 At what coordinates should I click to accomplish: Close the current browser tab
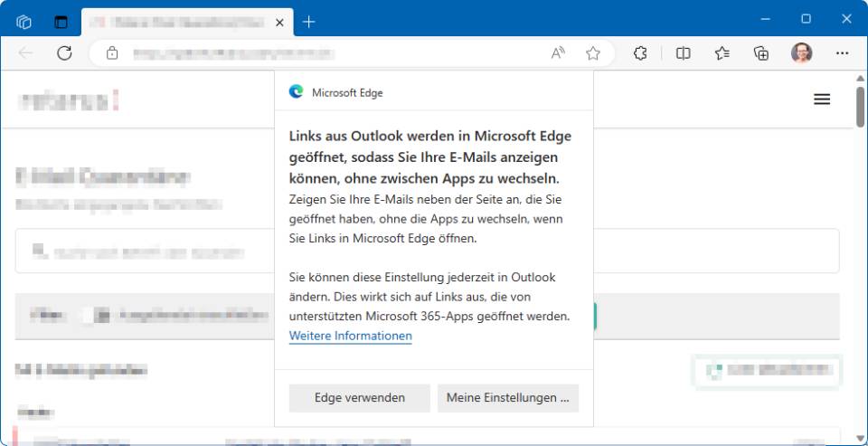[x=279, y=22]
